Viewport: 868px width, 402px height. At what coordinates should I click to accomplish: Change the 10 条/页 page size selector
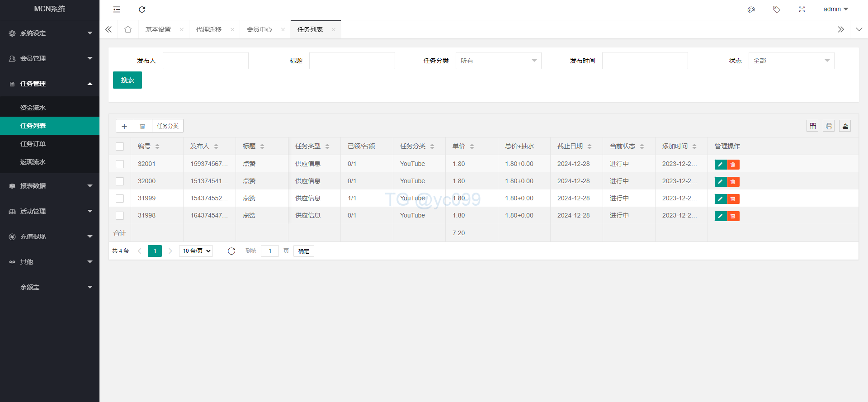coord(196,251)
